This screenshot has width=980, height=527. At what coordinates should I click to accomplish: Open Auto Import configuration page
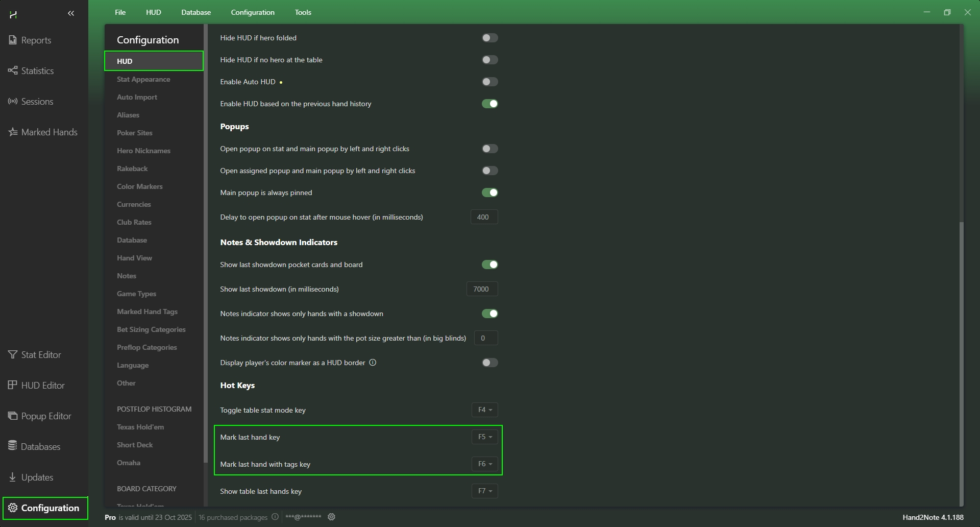click(137, 97)
